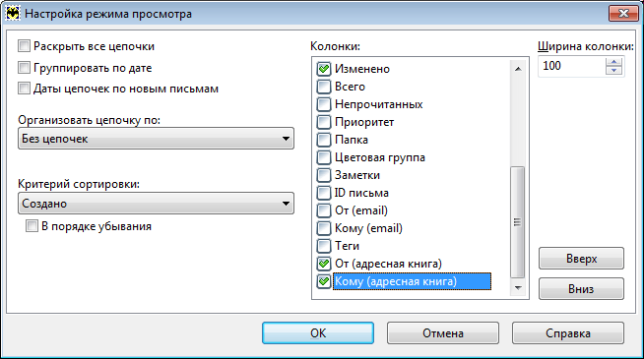Image resolution: width=644 pixels, height=359 pixels.
Task: Decrease column width with down spinner arrow
Action: coord(613,71)
